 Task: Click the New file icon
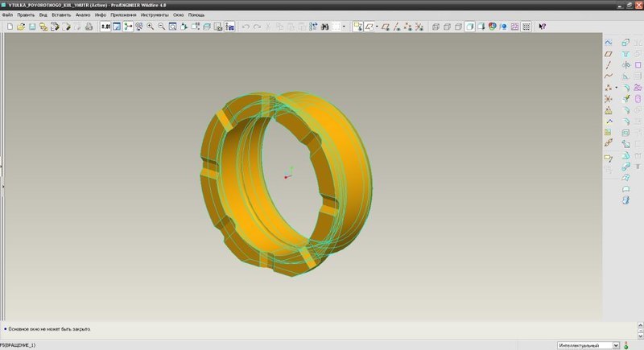click(x=9, y=27)
